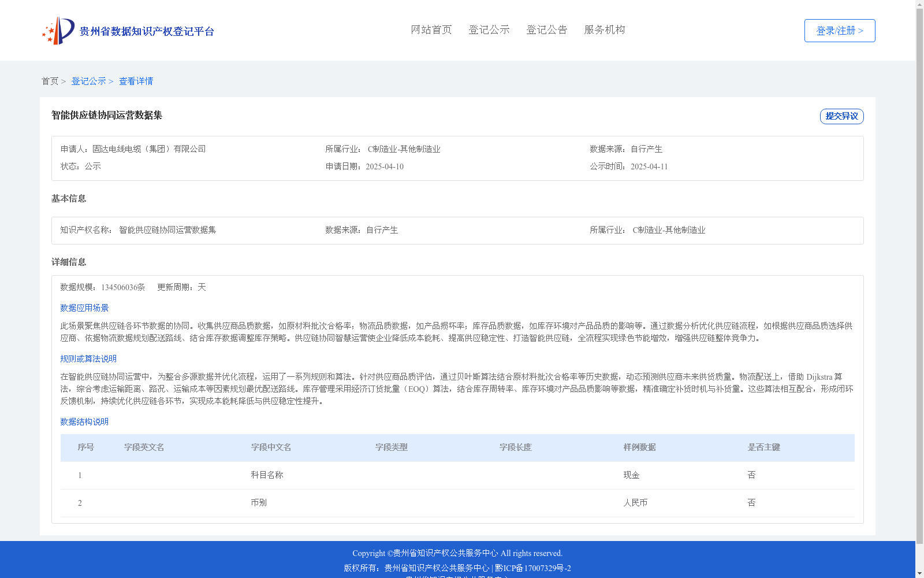Click the 登录/注册 button
The width and height of the screenshot is (924, 578).
coord(840,31)
